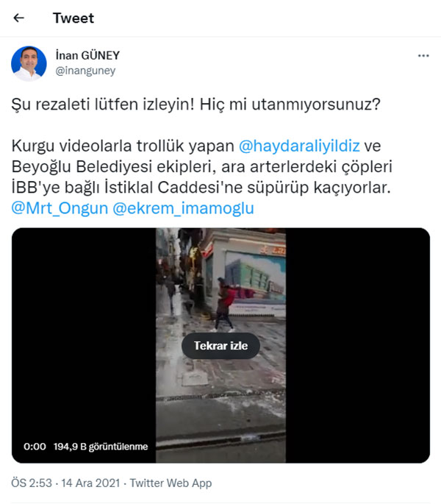This screenshot has height=504, width=441.
Task: Open @haydaraliyildiz mention link
Action: click(299, 146)
